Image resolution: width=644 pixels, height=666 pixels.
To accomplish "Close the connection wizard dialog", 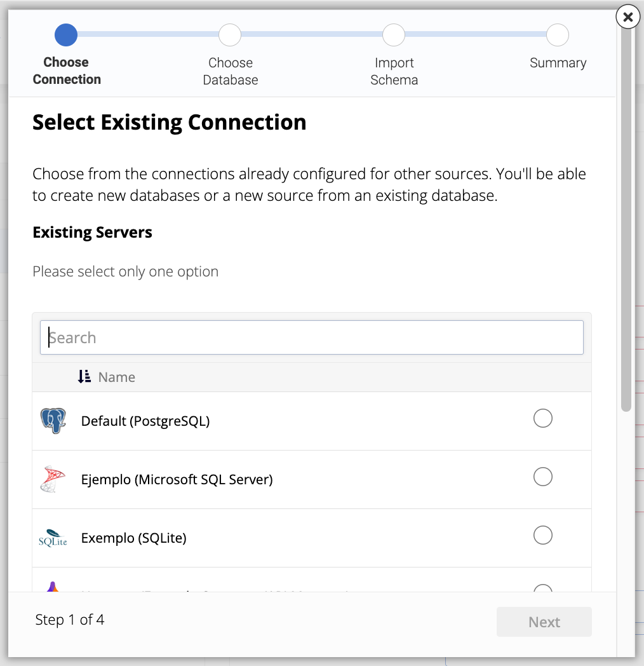I will click(x=627, y=17).
